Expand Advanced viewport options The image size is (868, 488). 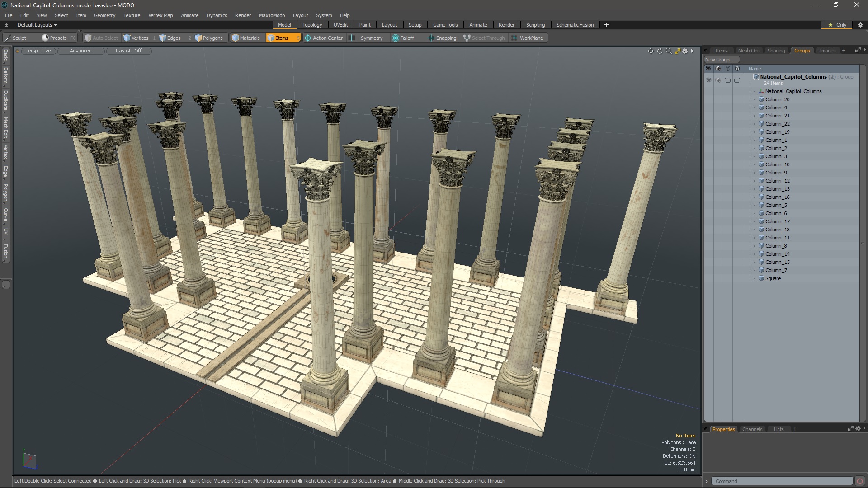[80, 51]
